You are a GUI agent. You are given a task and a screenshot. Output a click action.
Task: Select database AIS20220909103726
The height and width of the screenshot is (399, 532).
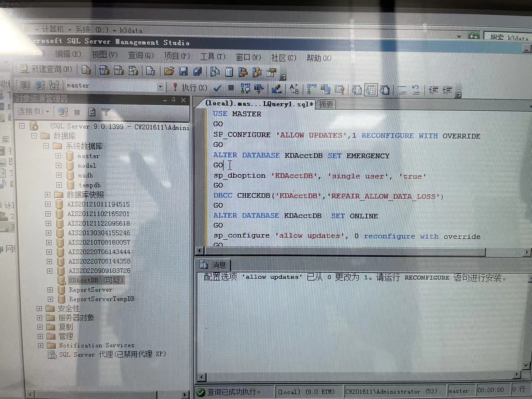click(99, 271)
